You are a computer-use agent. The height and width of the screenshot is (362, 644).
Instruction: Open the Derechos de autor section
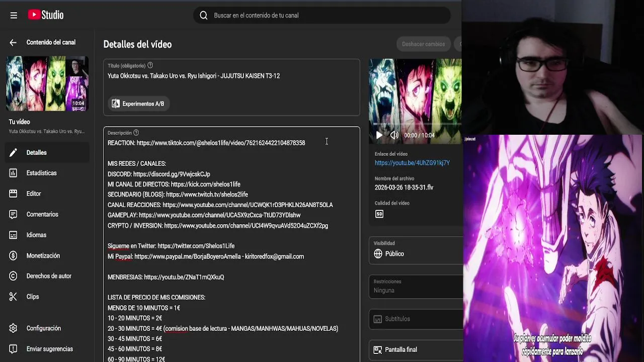coord(47,276)
